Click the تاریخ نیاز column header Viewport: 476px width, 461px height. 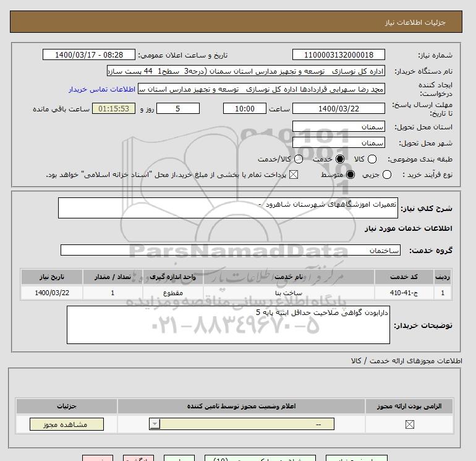pos(52,277)
